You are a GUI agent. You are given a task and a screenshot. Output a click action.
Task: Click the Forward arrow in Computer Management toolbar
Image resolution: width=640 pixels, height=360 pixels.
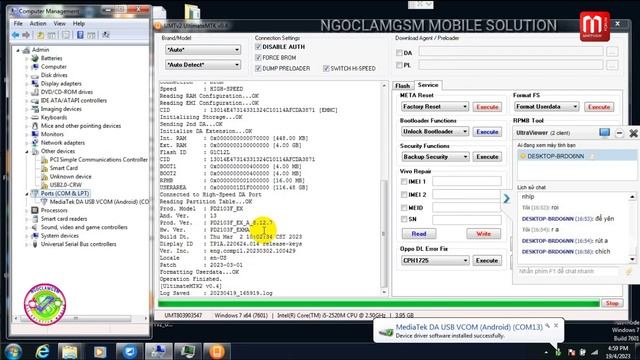[x=26, y=35]
